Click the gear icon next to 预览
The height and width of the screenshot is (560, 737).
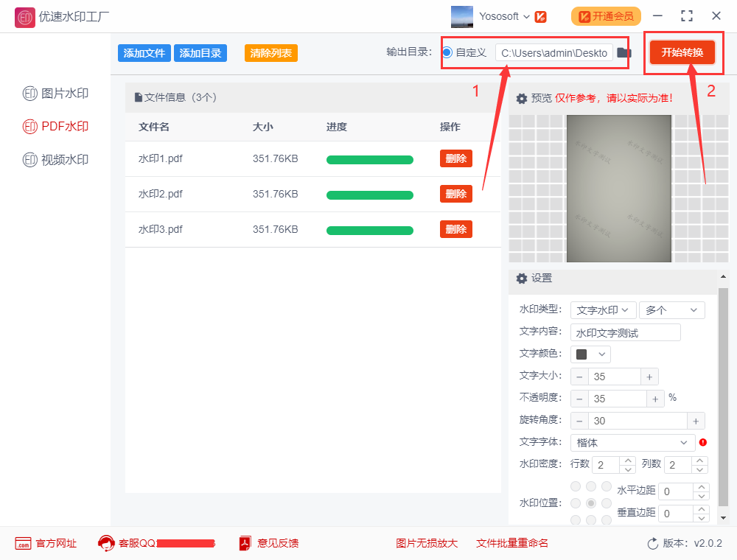[x=521, y=98]
